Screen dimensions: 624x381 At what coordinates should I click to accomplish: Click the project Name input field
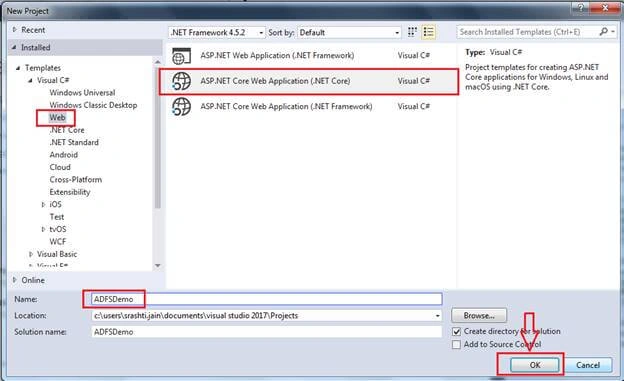click(267, 299)
